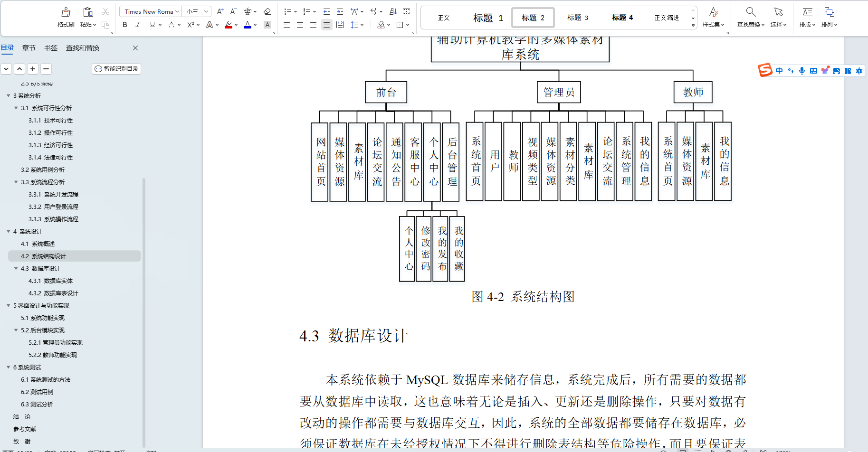This screenshot has width=868, height=452.
Task: Click the Borders icon
Action: click(x=400, y=25)
